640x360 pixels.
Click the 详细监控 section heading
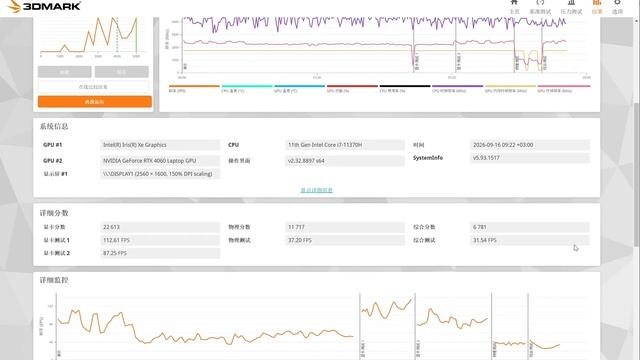pyautogui.click(x=54, y=280)
